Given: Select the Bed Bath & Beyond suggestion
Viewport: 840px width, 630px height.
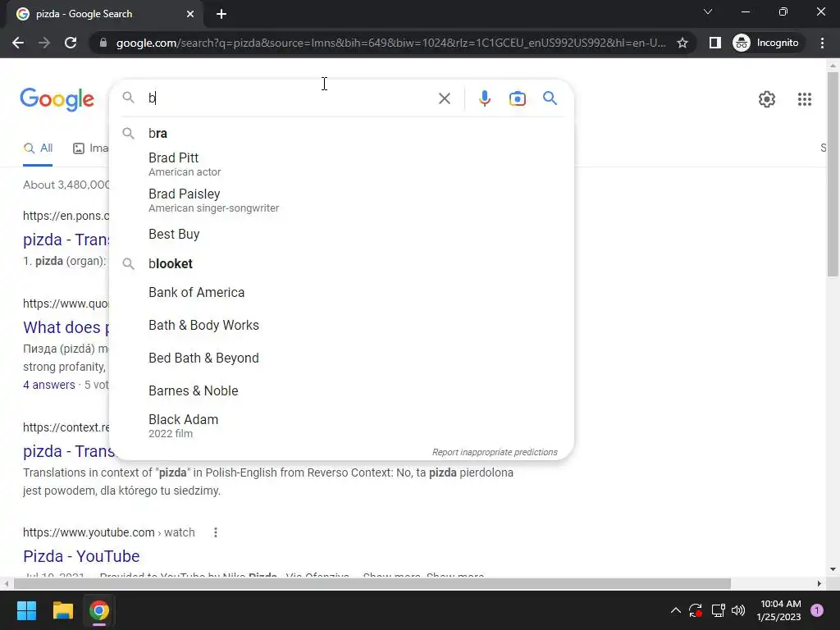Looking at the screenshot, I should [x=341, y=358].
